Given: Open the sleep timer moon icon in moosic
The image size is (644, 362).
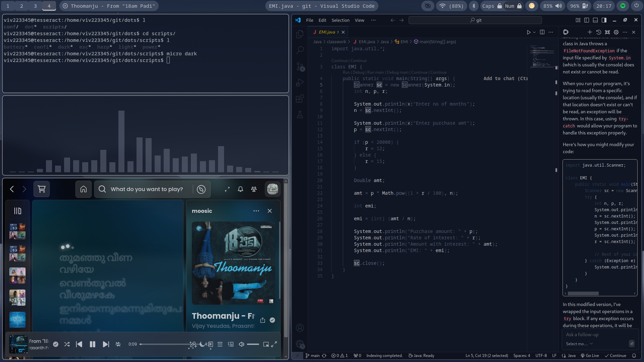Looking at the screenshot, I should coord(202,344).
